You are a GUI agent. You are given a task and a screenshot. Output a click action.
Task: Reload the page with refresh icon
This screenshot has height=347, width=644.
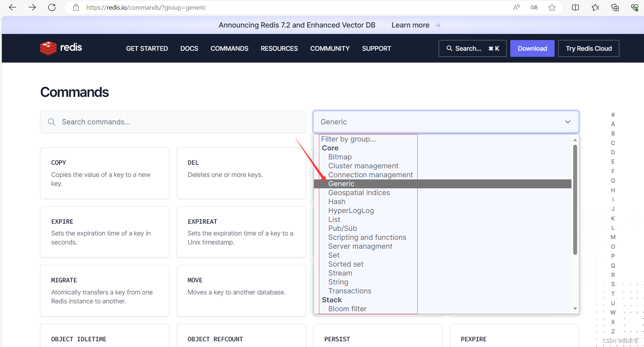coord(52,8)
